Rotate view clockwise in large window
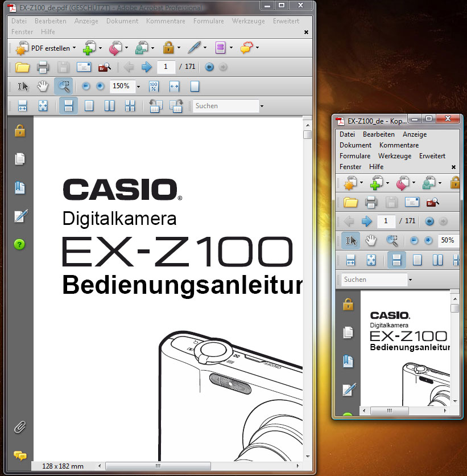 tap(176, 106)
